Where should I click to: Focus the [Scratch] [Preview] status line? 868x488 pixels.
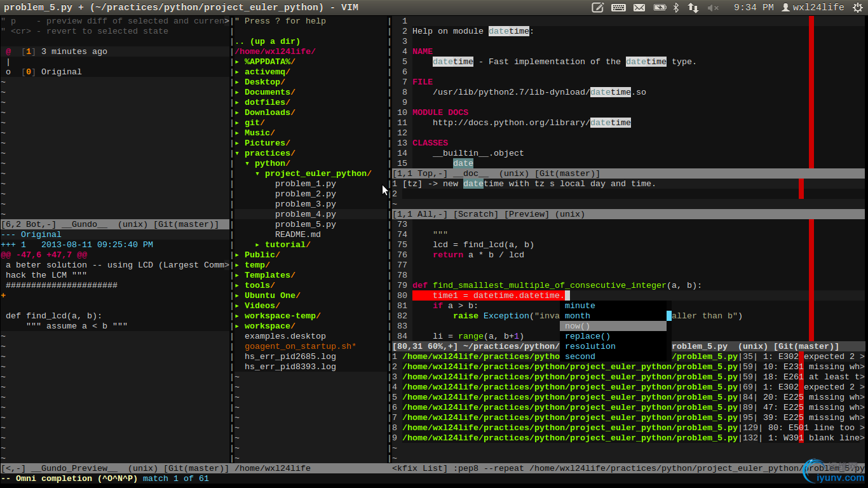click(628, 214)
